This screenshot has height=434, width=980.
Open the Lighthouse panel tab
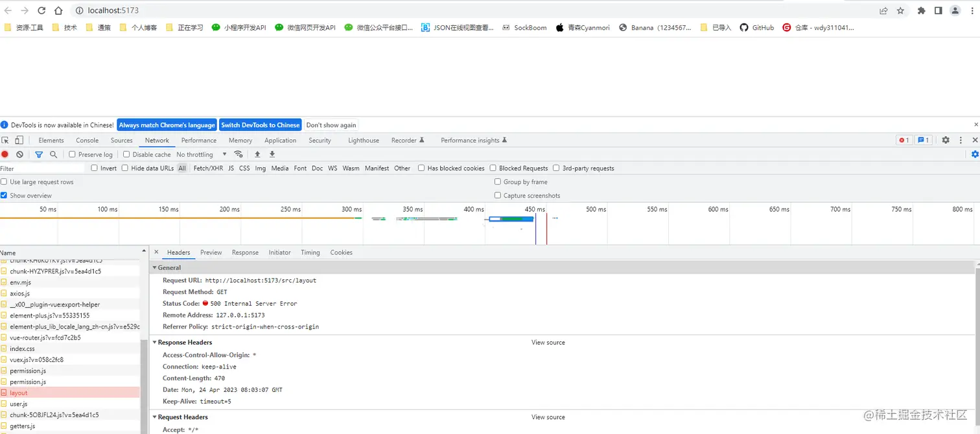tap(364, 140)
